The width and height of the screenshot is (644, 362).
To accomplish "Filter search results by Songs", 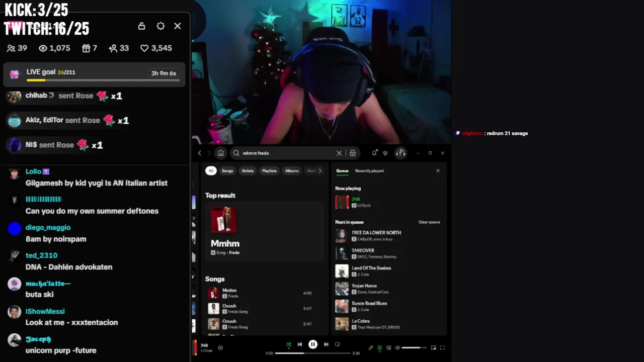I will point(227,170).
